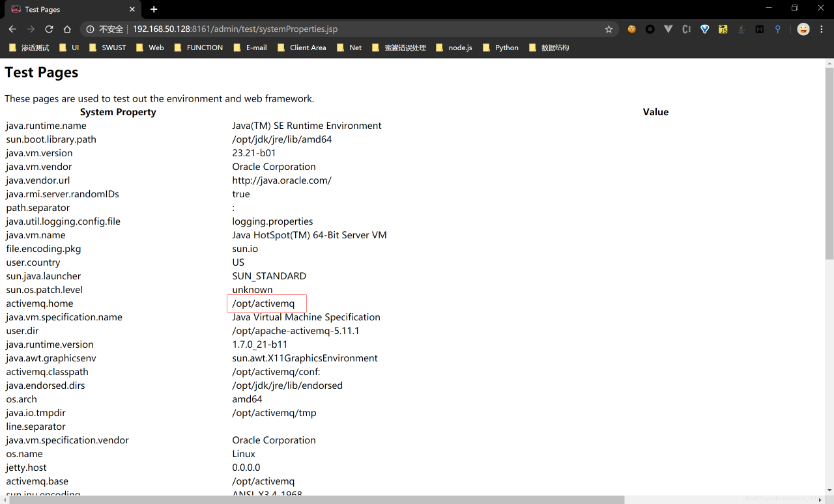Open the Web bookmarks folder

point(150,48)
